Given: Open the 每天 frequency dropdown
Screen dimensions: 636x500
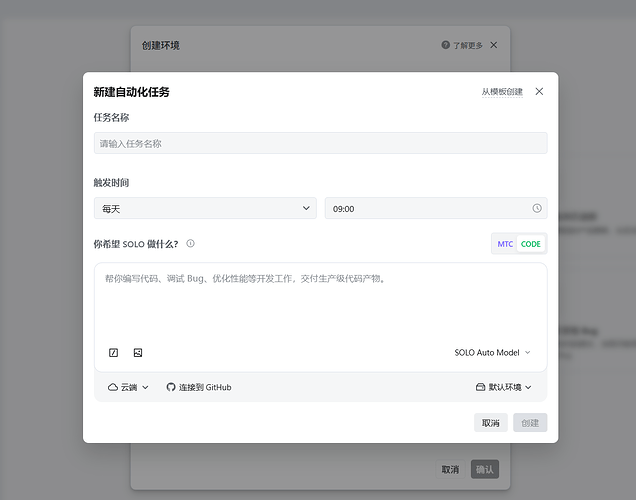Looking at the screenshot, I should click(x=205, y=208).
